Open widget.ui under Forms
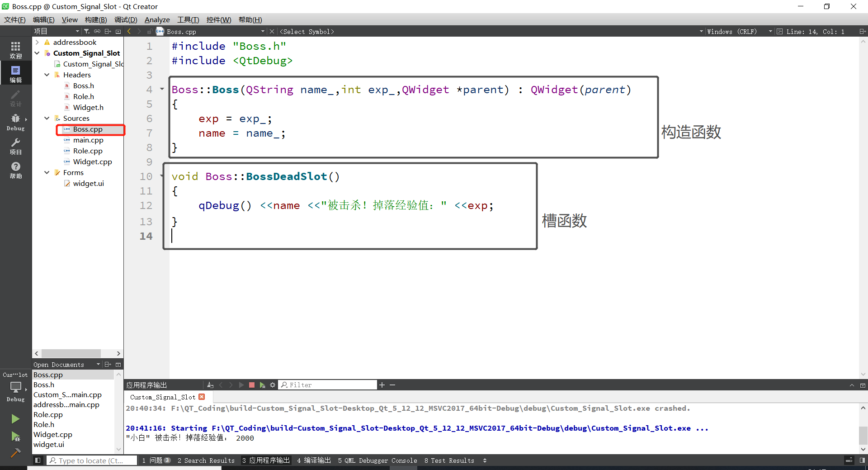 pyautogui.click(x=89, y=183)
